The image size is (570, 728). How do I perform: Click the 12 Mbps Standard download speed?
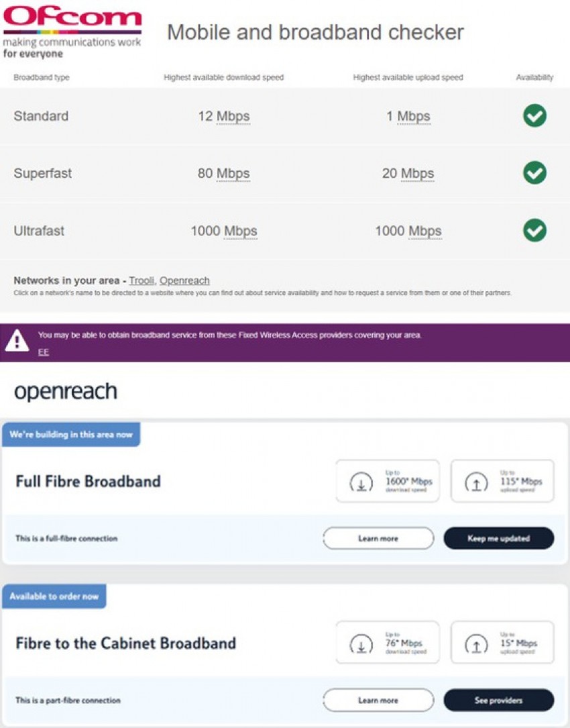click(x=224, y=116)
